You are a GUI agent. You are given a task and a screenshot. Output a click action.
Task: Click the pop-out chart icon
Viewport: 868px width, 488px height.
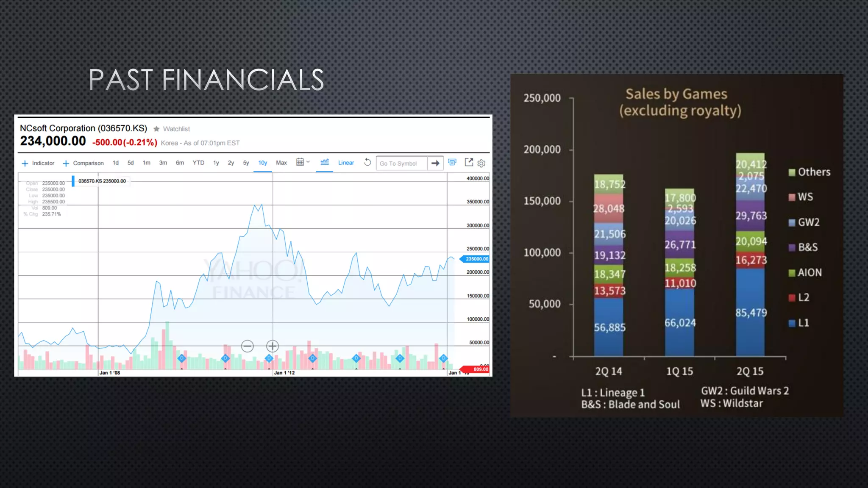(469, 162)
